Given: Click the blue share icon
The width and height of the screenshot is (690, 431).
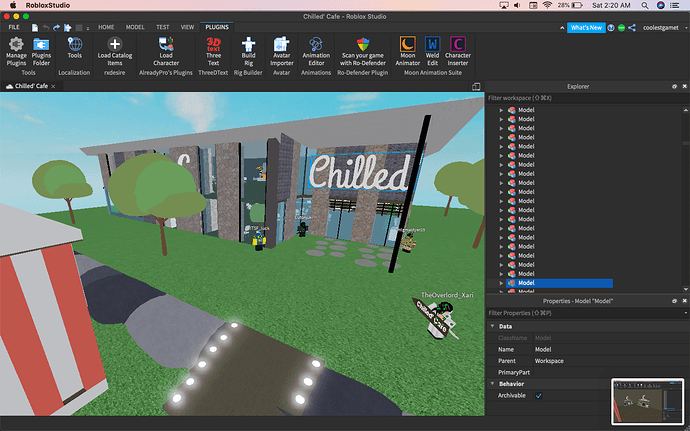Looking at the screenshot, I should 632,28.
